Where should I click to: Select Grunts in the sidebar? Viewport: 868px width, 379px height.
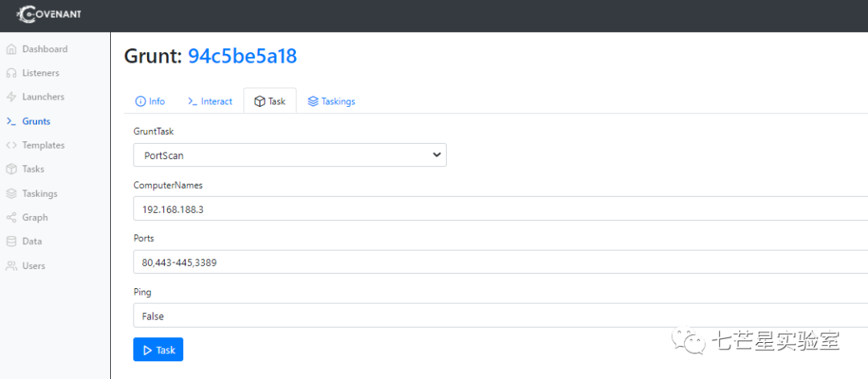click(36, 121)
